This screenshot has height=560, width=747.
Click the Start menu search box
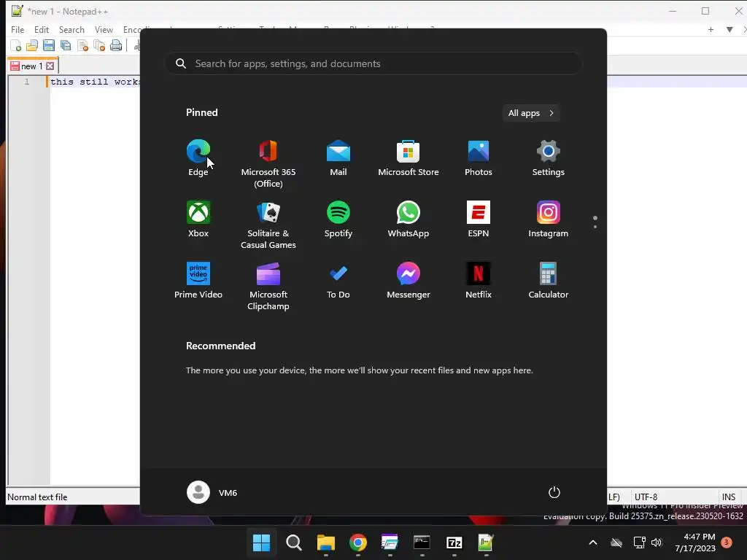point(373,63)
